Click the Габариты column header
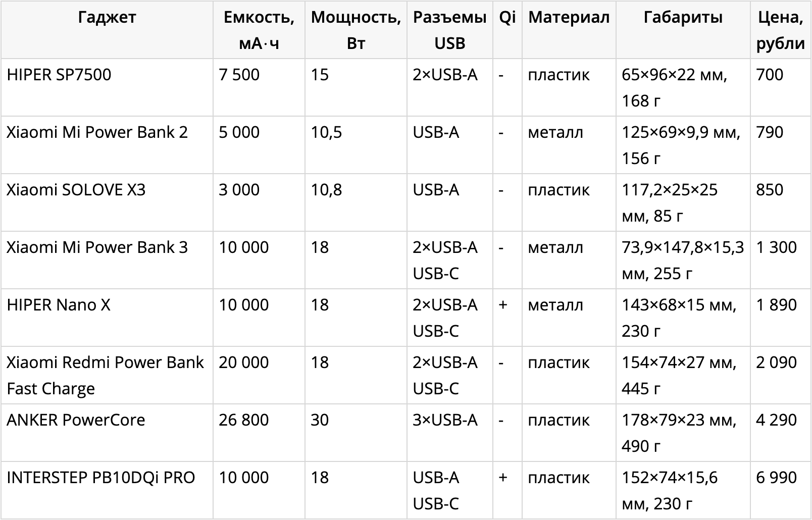This screenshot has width=812, height=520. tap(683, 30)
